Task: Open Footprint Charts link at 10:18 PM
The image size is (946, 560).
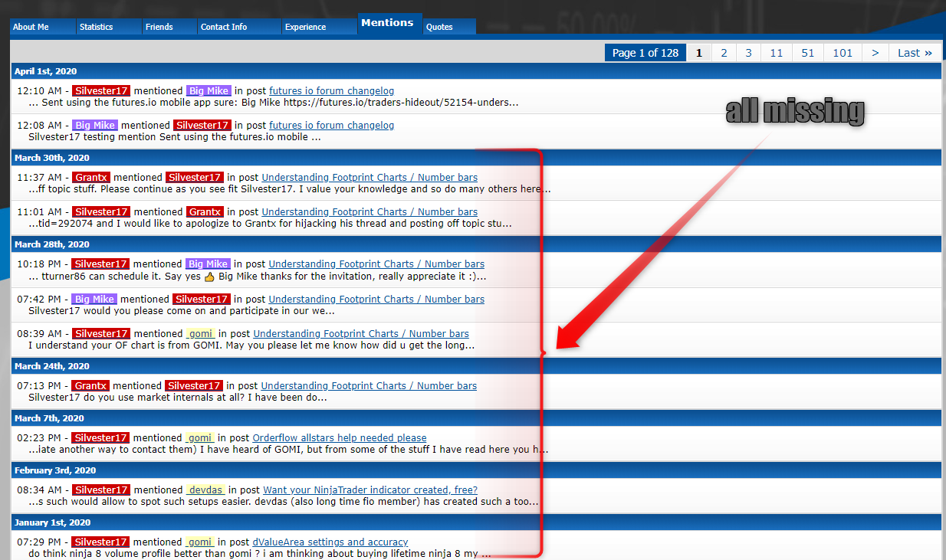Action: (x=376, y=264)
